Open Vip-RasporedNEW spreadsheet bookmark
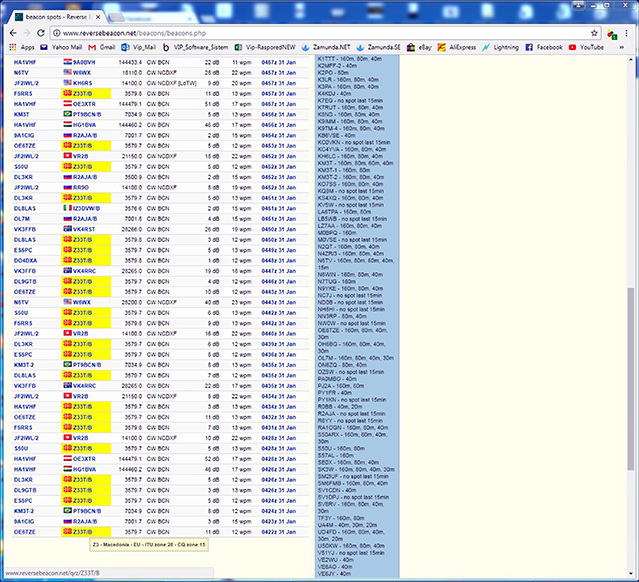639x582 pixels. coord(265,47)
